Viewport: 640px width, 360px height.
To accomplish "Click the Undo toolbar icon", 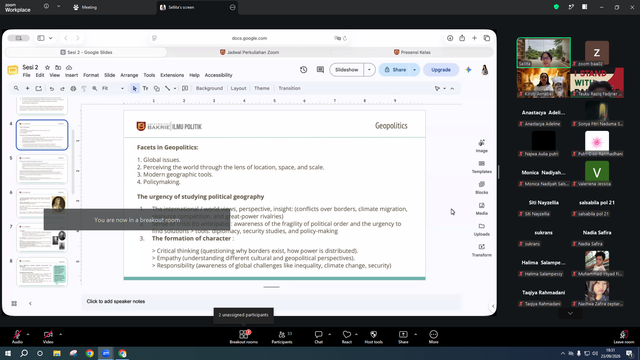I will (51, 88).
